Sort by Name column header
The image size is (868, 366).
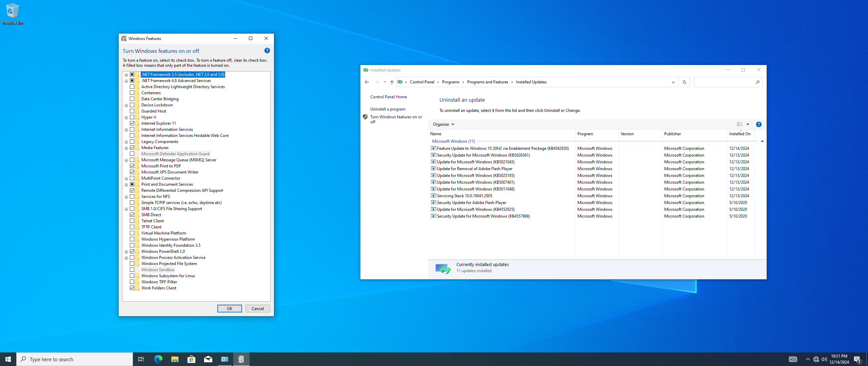[502, 134]
